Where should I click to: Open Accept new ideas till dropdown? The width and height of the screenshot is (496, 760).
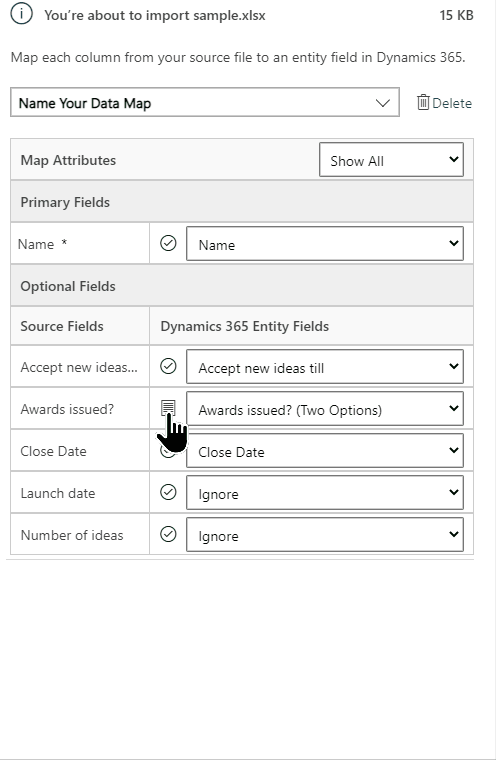click(325, 366)
